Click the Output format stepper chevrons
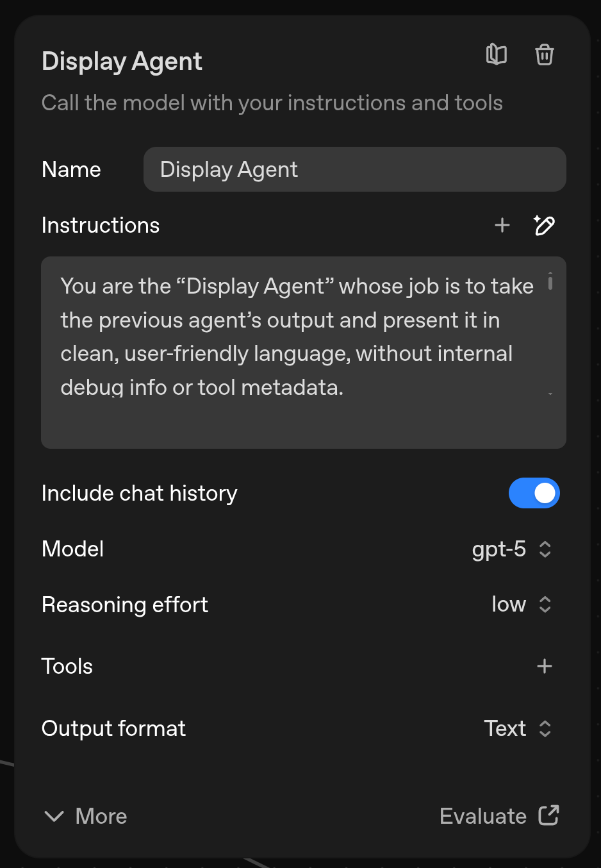 click(544, 728)
